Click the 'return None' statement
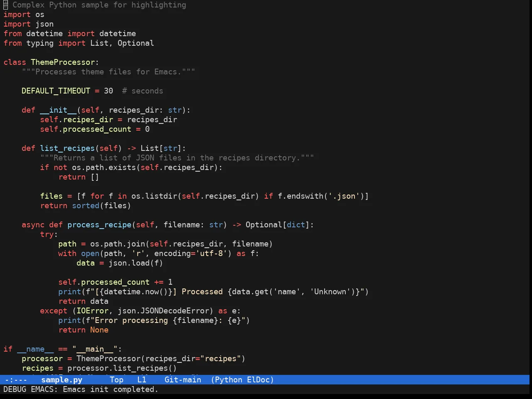Image resolution: width=532 pixels, height=399 pixels. pyautogui.click(x=83, y=330)
